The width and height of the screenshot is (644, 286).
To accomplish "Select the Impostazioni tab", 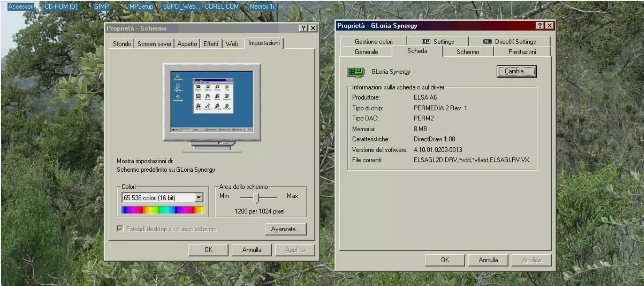I will 264,43.
